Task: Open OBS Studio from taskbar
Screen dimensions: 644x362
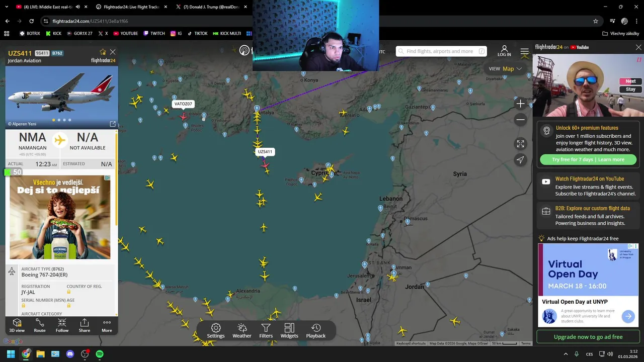Action: pos(85,354)
